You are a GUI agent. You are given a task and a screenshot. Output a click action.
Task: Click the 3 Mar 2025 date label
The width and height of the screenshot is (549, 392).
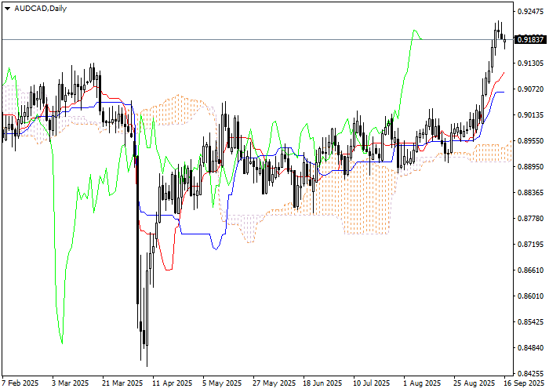(71, 383)
